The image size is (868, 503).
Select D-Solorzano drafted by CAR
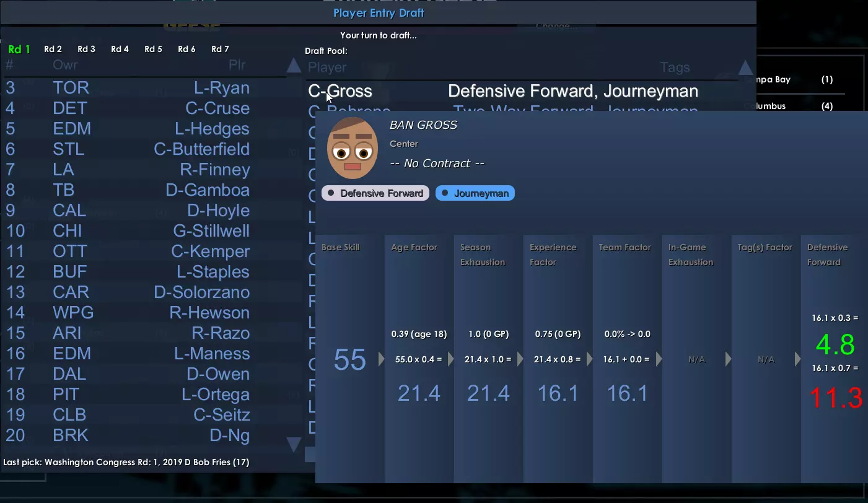pyautogui.click(x=202, y=292)
